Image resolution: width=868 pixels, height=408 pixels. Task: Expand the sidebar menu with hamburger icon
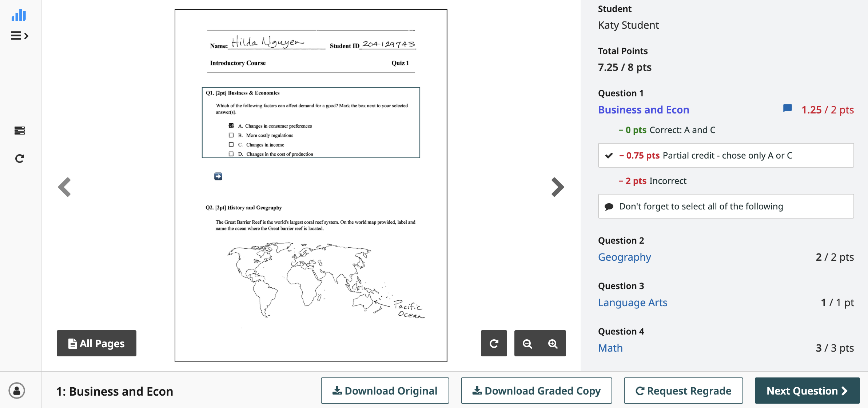(x=20, y=36)
